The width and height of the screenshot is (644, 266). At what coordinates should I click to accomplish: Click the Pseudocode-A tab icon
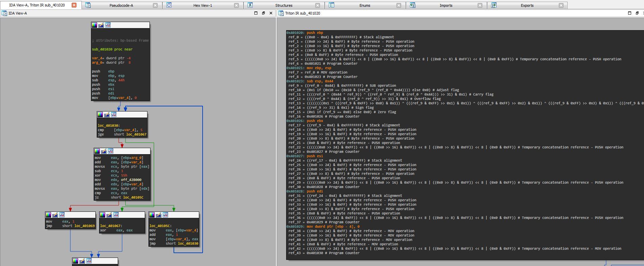point(88,5)
